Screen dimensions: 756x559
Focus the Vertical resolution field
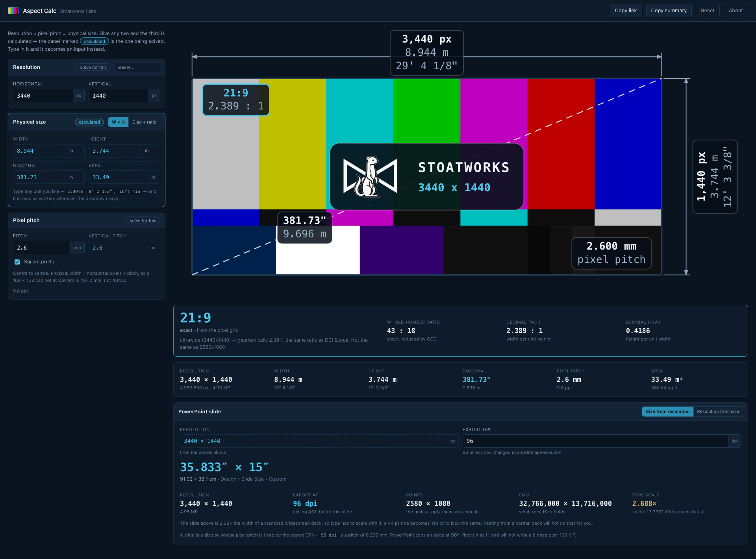click(x=119, y=96)
